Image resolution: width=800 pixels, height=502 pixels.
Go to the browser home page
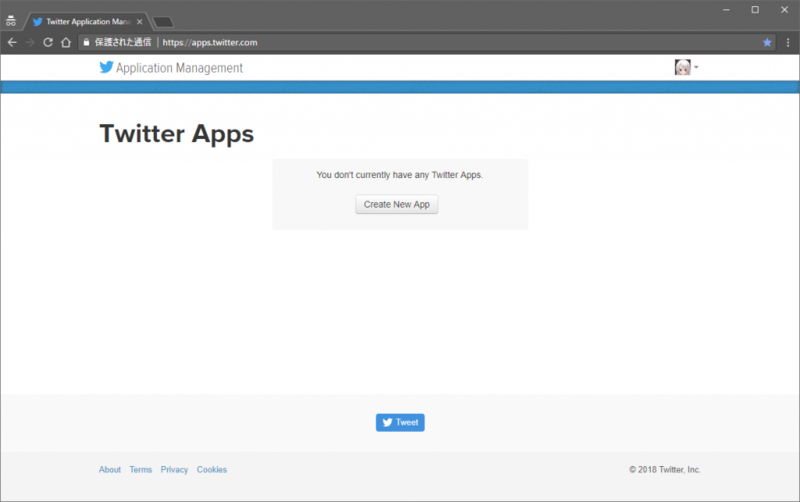click(x=66, y=42)
